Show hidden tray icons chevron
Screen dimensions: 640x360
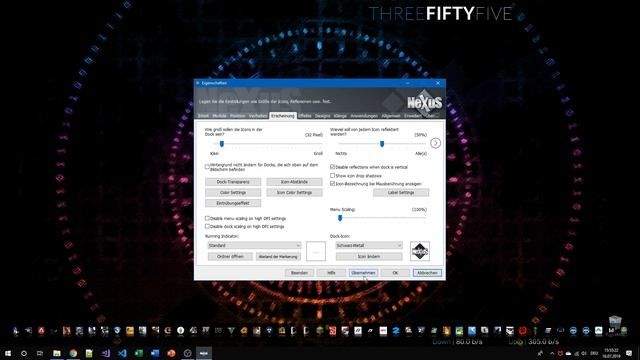tap(552, 353)
